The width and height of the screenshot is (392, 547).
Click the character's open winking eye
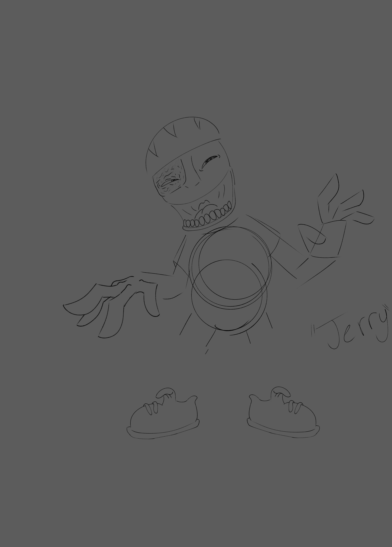[x=210, y=160]
